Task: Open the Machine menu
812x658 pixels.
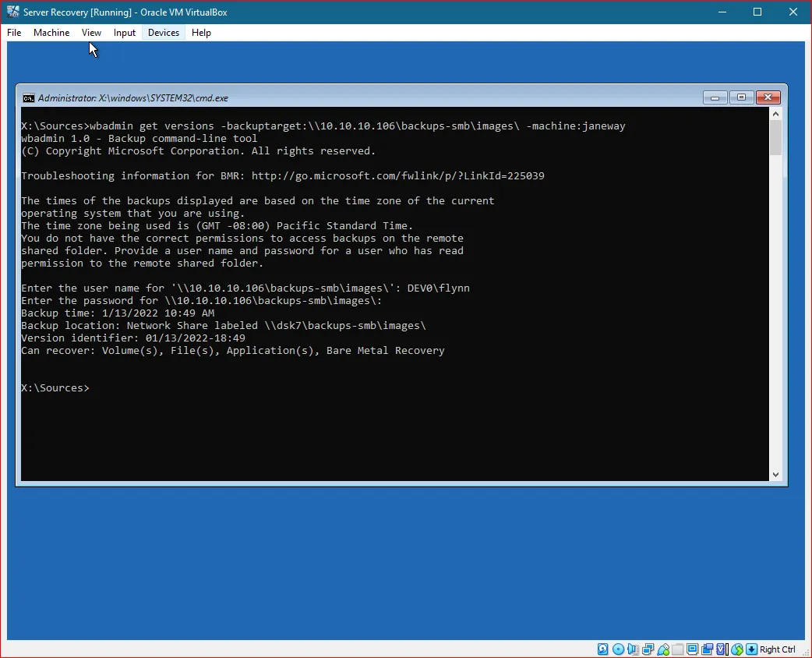Action: [51, 33]
